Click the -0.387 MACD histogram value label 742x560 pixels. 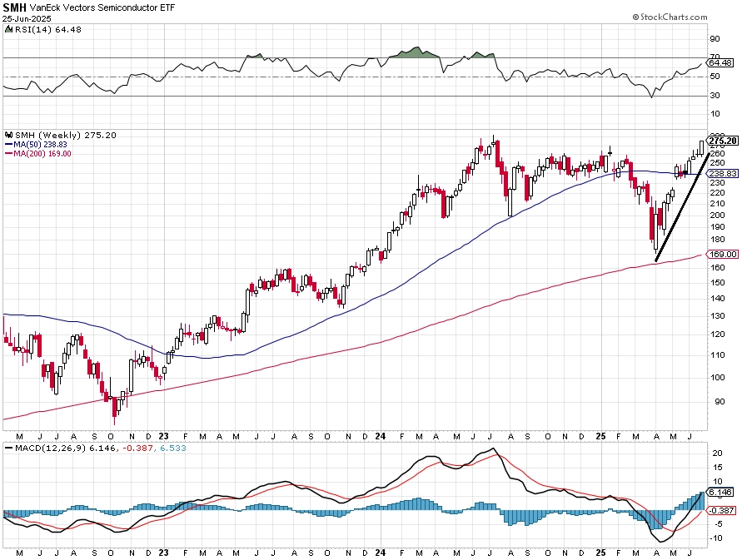pyautogui.click(x=722, y=510)
